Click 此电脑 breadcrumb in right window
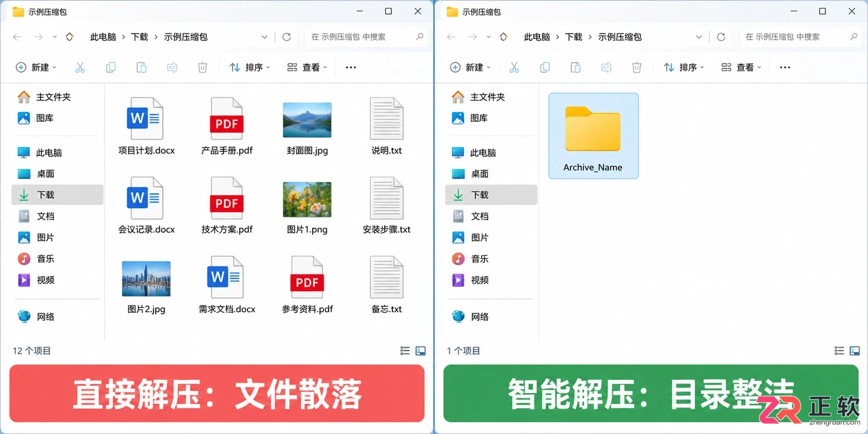 click(537, 37)
